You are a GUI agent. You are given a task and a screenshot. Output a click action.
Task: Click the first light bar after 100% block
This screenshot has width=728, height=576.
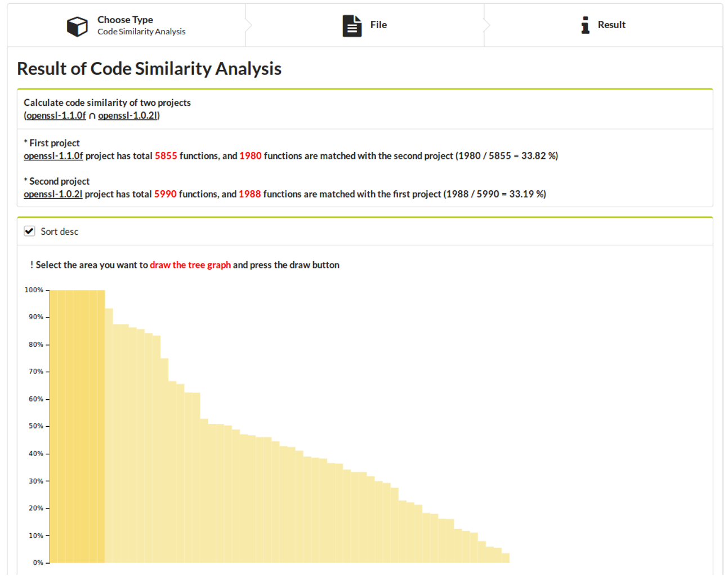tap(109, 435)
